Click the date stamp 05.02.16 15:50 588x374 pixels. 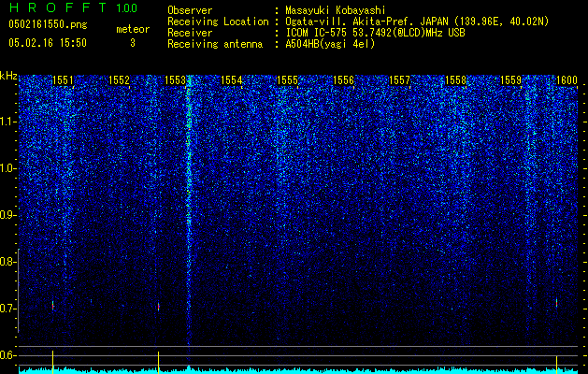click(x=48, y=43)
